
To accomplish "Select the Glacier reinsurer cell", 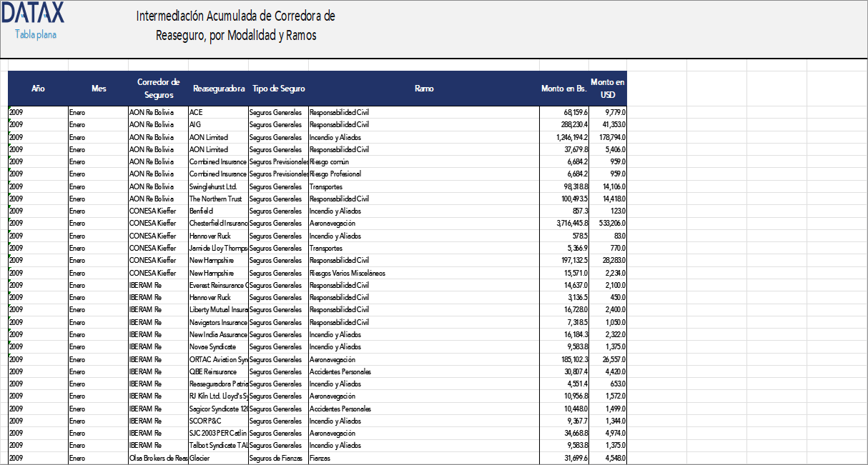I will click(x=199, y=458).
